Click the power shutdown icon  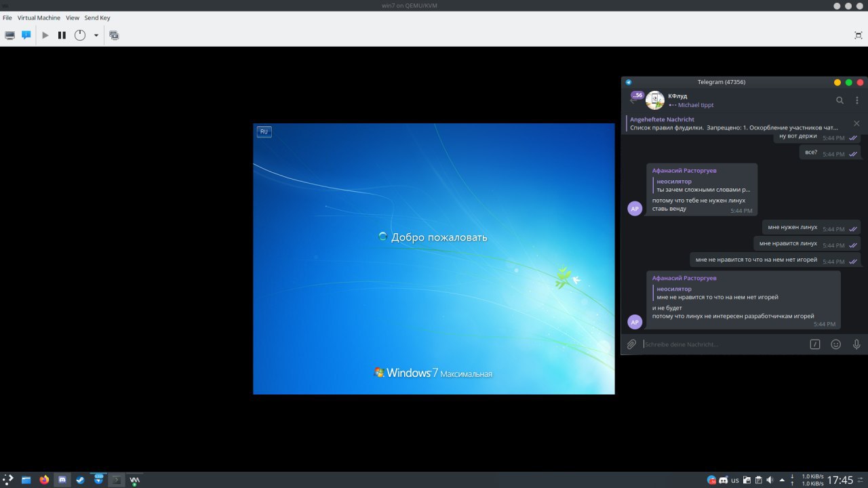(80, 35)
